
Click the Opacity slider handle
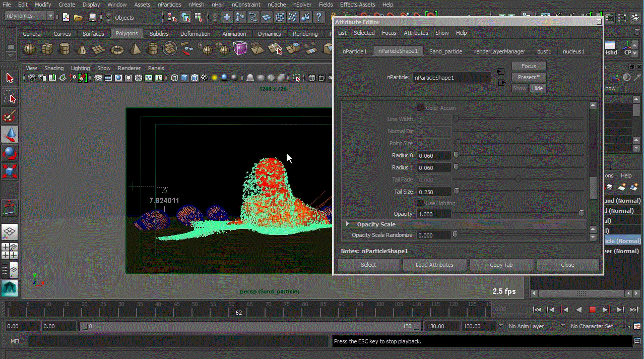click(x=582, y=213)
